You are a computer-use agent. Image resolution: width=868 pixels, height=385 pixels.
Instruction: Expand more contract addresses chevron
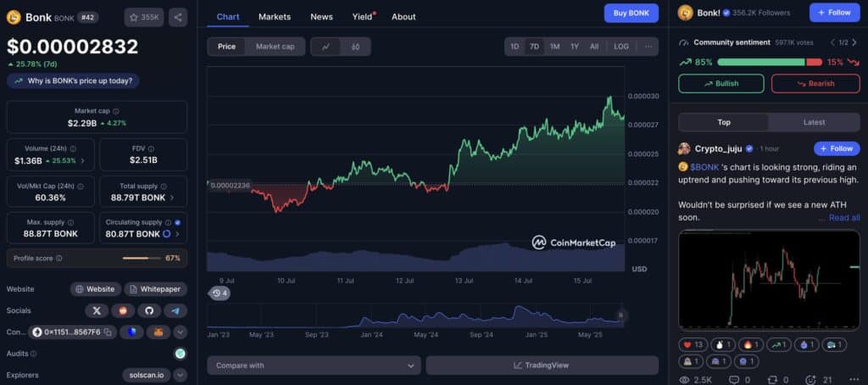click(180, 332)
